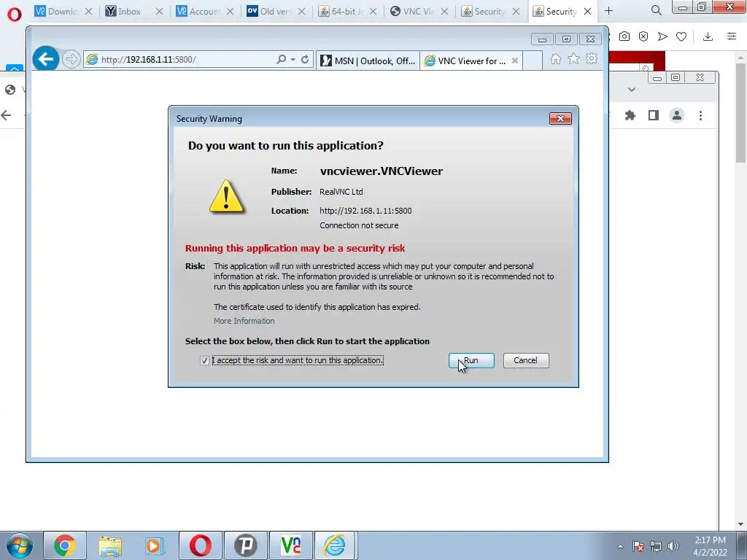Click the volume speaker tray icon
Screen dimensions: 747x560
click(x=673, y=546)
